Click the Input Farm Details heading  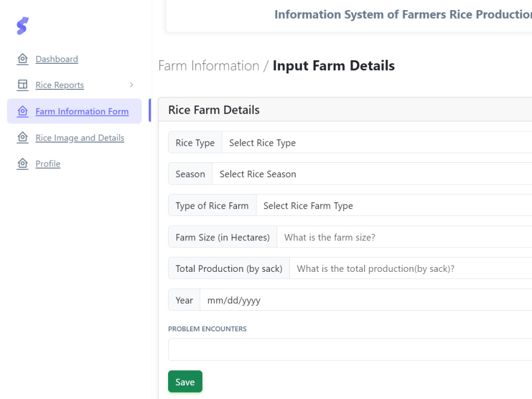tap(334, 66)
